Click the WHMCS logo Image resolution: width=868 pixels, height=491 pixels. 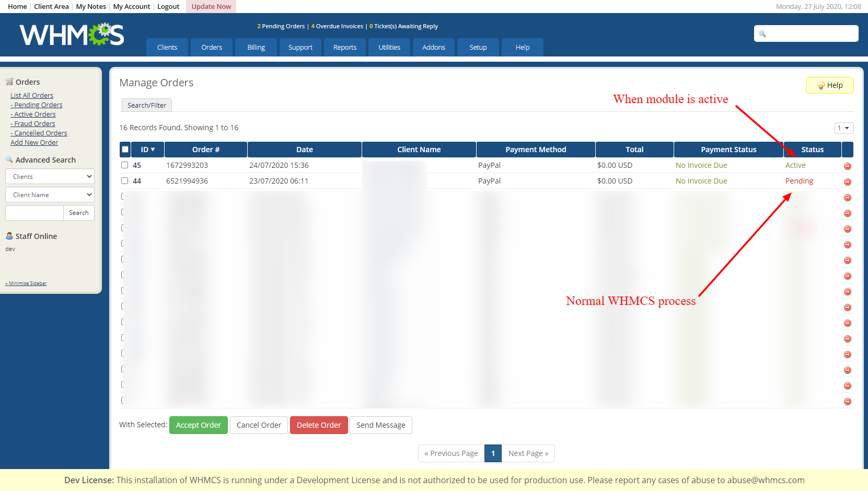72,35
